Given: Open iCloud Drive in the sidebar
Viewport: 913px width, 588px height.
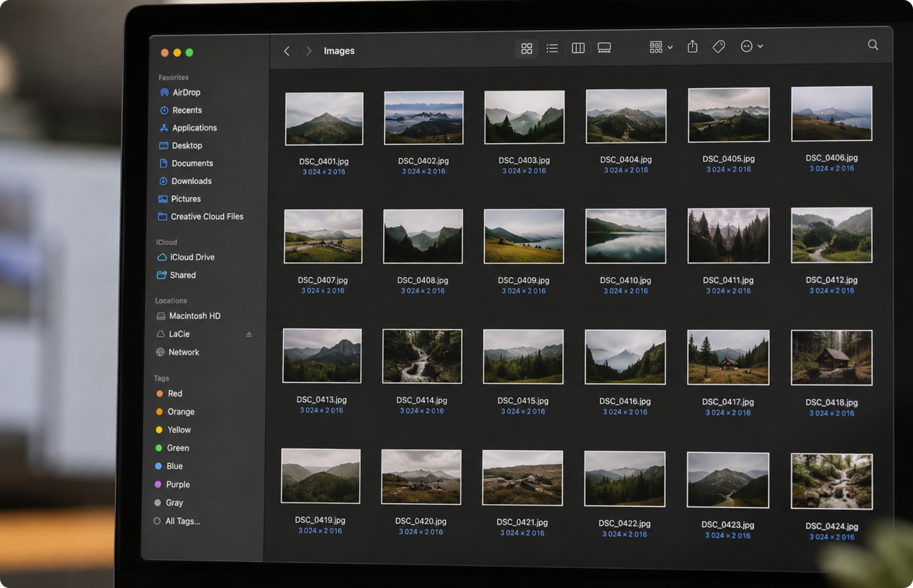Looking at the screenshot, I should [186, 257].
